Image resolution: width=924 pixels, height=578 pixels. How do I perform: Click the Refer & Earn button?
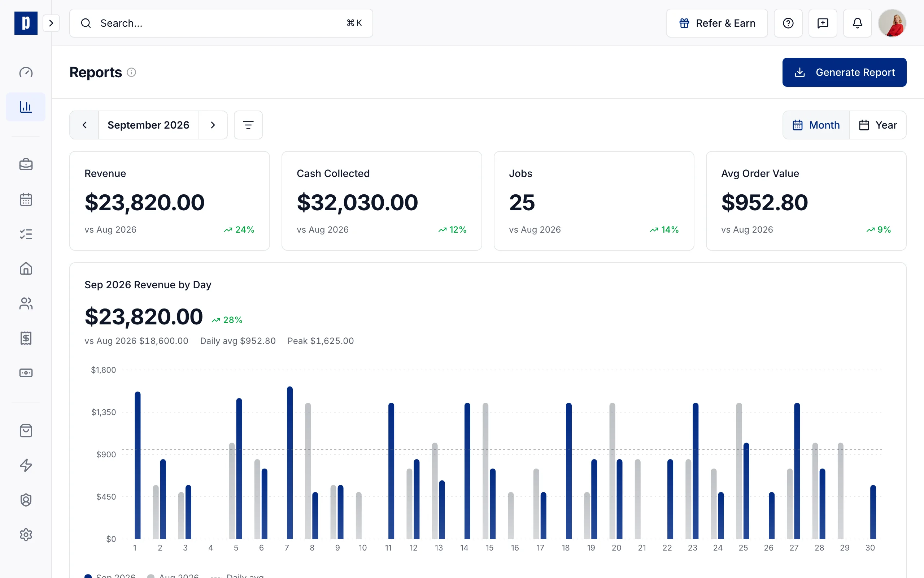click(x=717, y=23)
